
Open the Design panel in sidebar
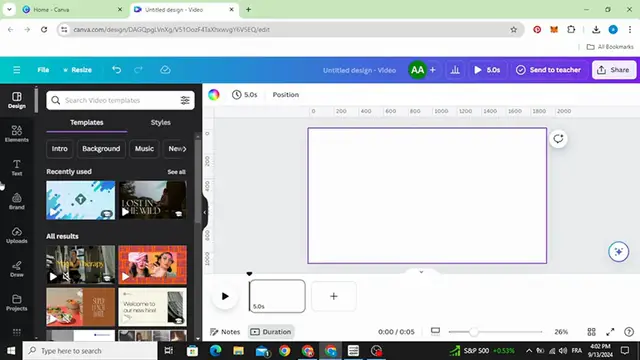coord(17,100)
